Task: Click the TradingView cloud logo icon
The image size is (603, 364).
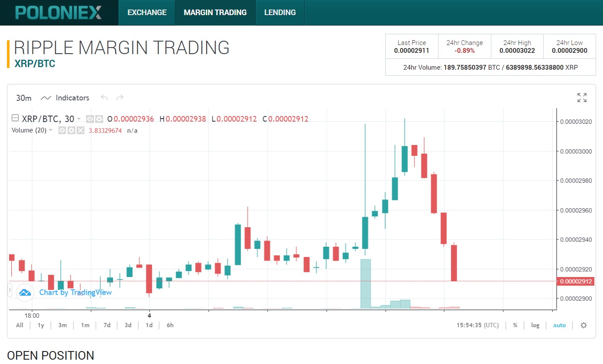Action: [25, 293]
